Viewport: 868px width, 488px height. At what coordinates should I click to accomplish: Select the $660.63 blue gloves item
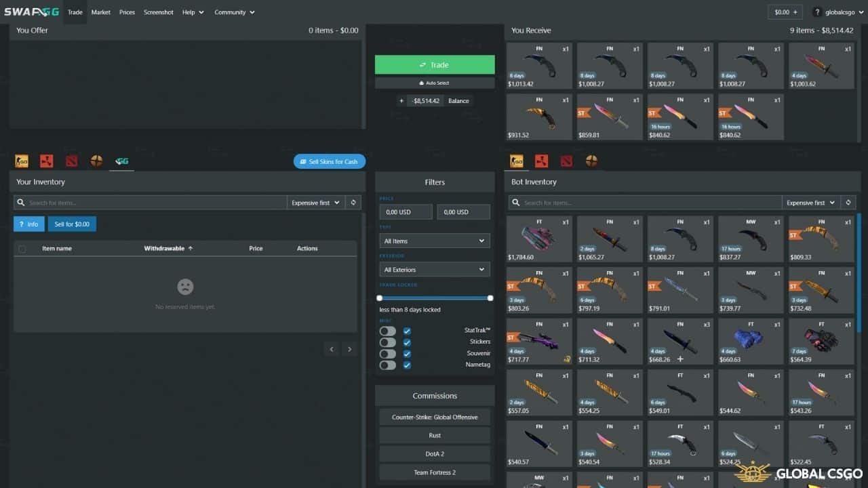click(x=751, y=342)
